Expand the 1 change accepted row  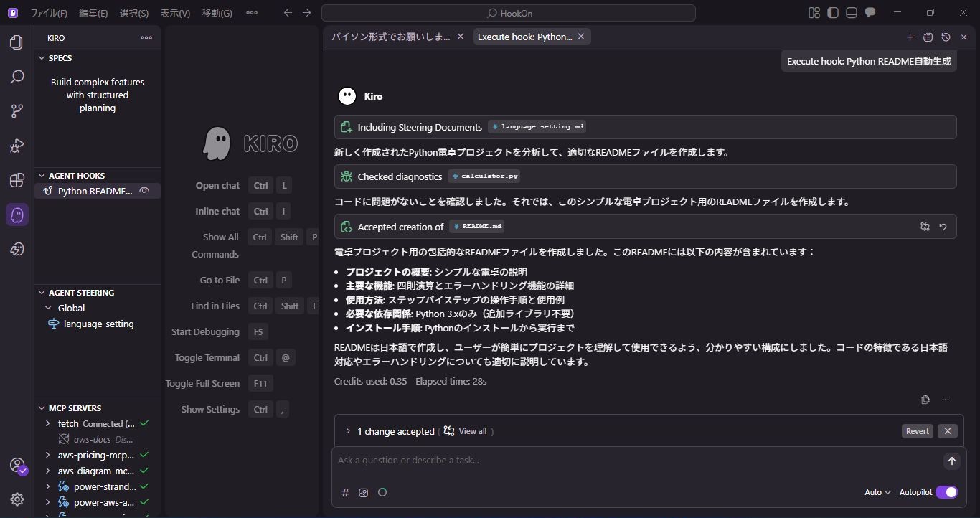[348, 431]
